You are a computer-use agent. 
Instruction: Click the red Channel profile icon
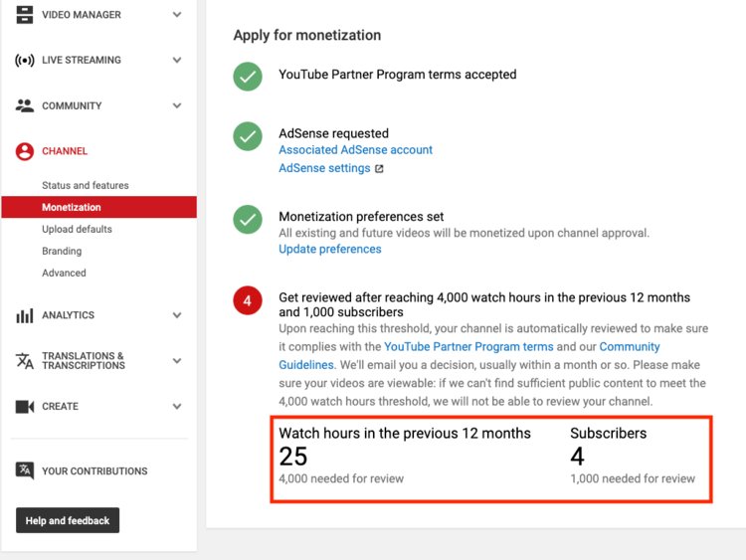pyautogui.click(x=25, y=151)
